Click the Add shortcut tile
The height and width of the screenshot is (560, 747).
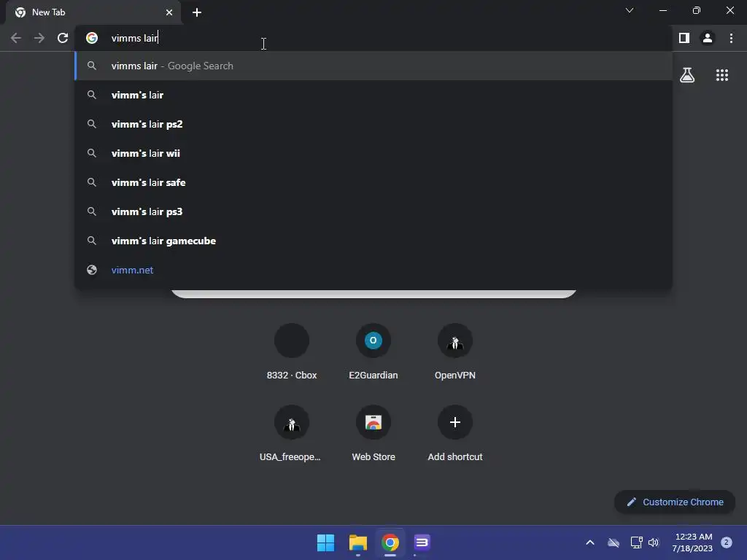(x=455, y=433)
